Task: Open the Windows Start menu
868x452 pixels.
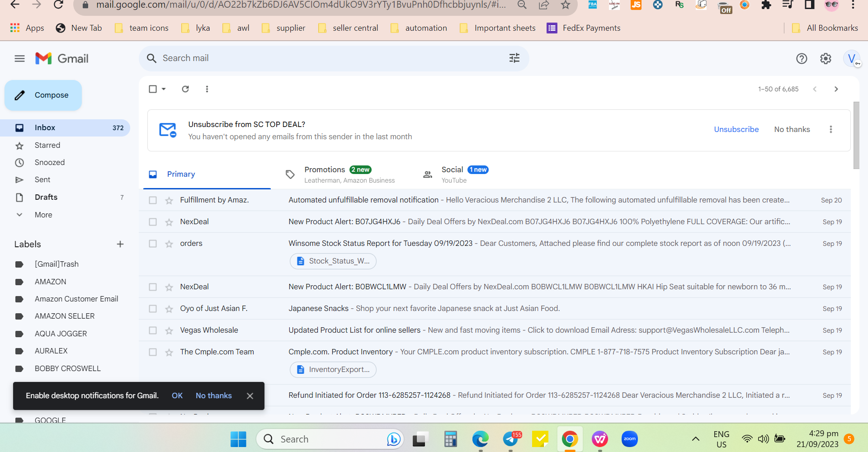Action: (238, 439)
